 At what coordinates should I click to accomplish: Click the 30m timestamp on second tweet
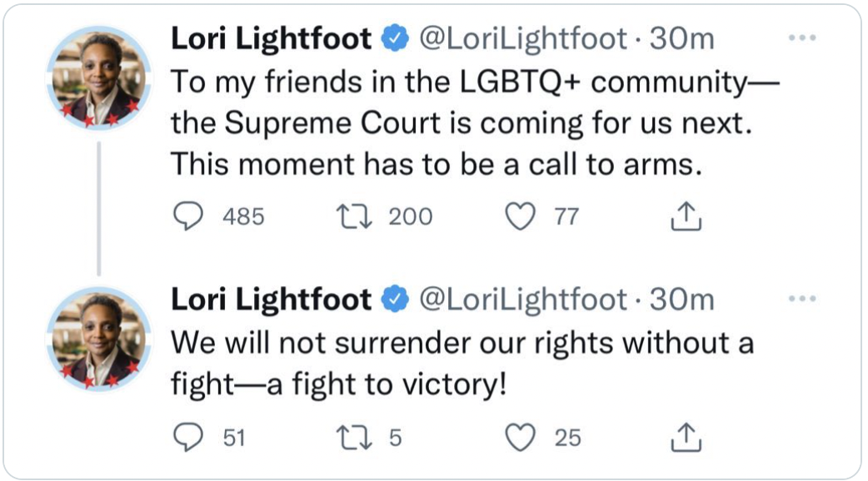pos(681,300)
